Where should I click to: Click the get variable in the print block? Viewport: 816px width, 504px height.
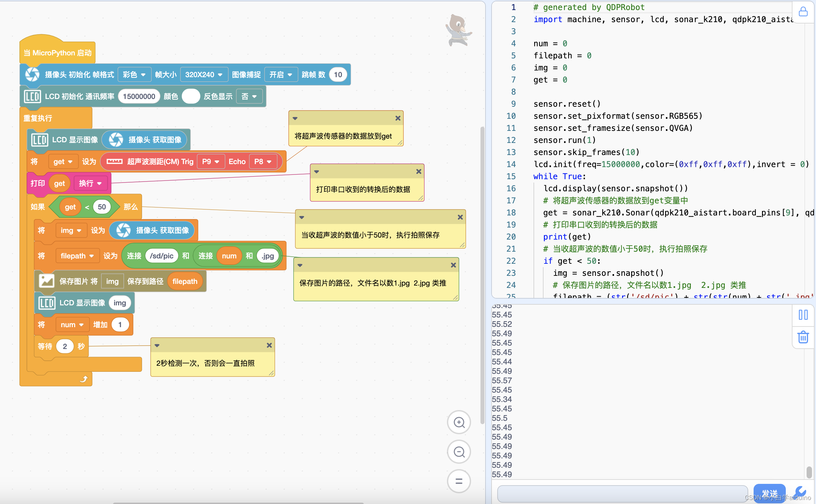point(59,183)
